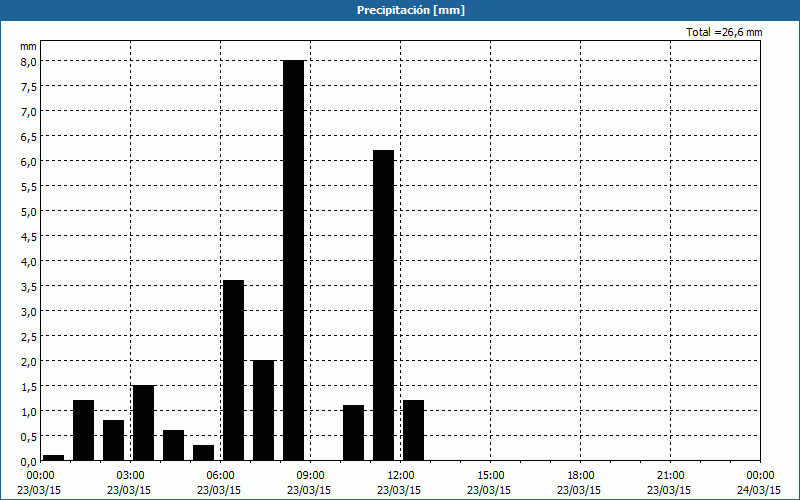The width and height of the screenshot is (800, 500).
Task: Click the 0,3 mm bar before 06:00
Action: [x=204, y=453]
